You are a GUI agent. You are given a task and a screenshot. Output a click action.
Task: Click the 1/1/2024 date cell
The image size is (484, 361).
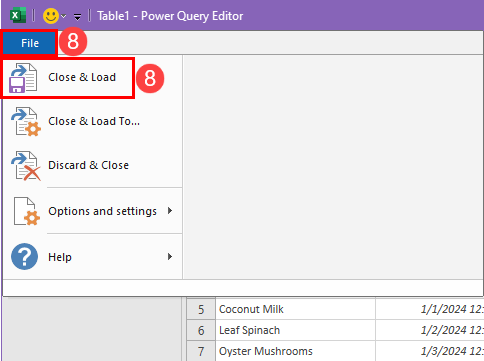(430, 309)
